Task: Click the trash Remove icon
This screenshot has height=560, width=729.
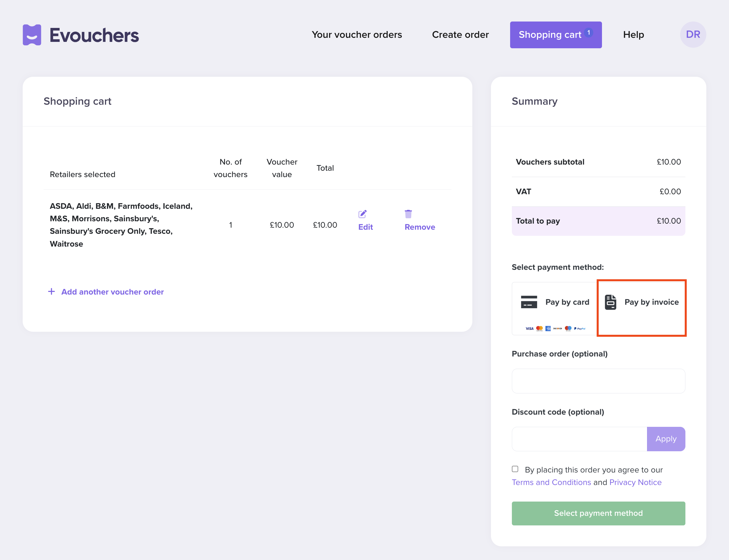Action: tap(408, 214)
